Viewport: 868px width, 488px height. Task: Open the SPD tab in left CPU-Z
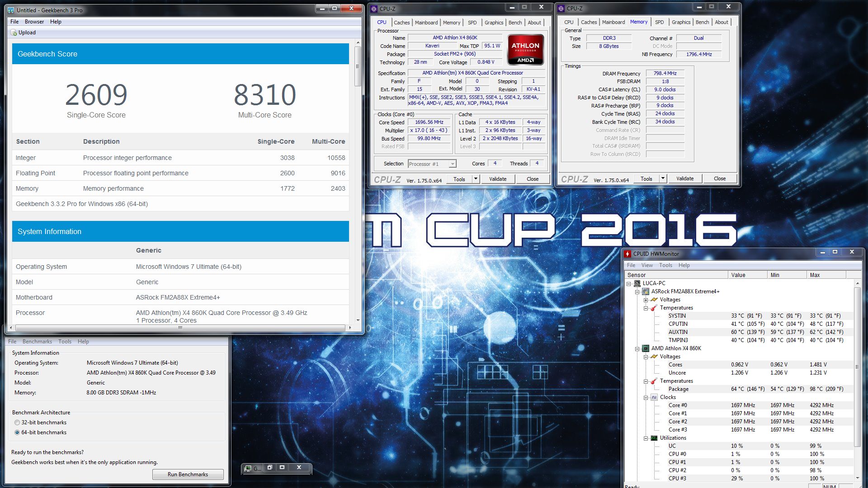coord(472,23)
